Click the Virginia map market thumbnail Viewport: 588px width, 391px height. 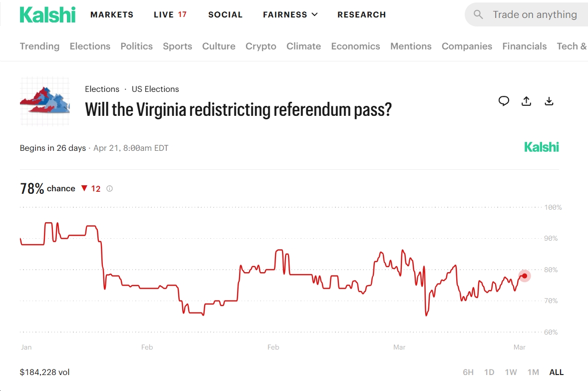point(45,101)
